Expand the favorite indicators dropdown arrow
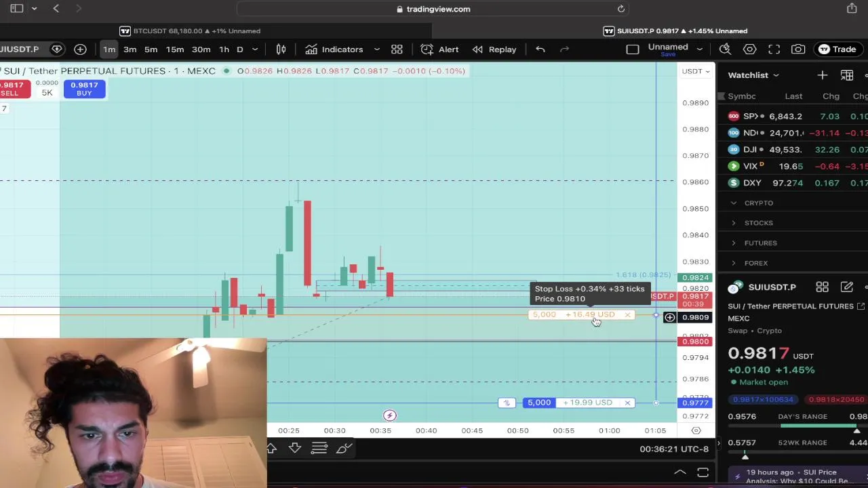 click(x=377, y=49)
